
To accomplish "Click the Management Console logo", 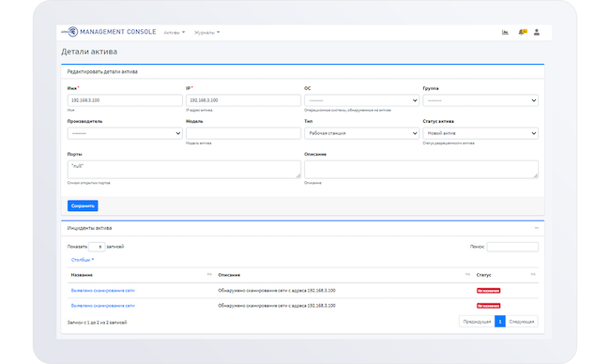I will pos(109,32).
